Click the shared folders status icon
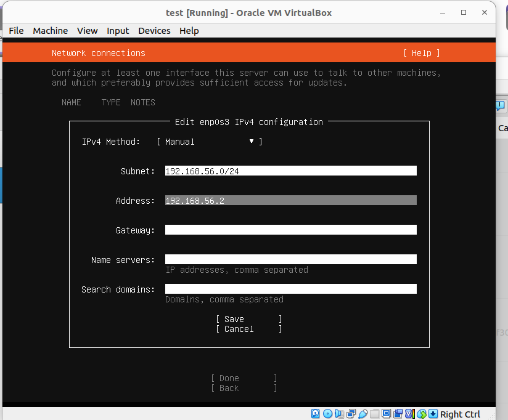The image size is (508, 420). tap(374, 413)
